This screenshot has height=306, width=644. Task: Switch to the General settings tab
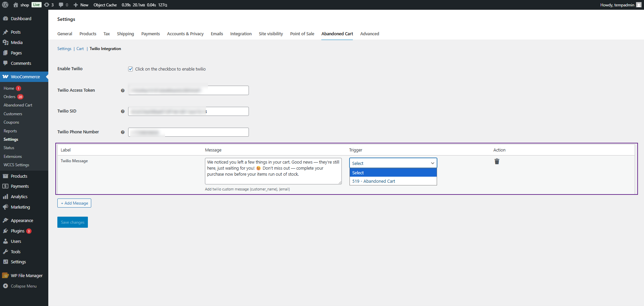65,34
